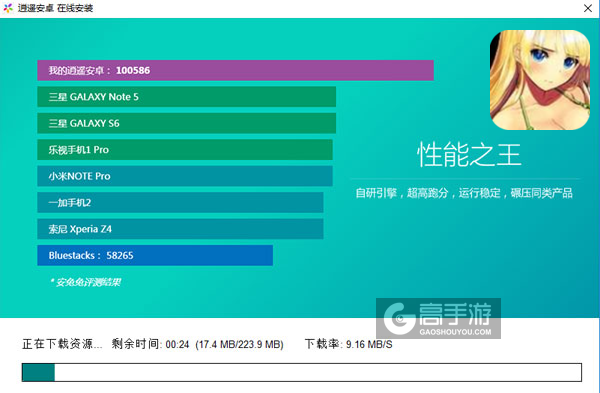
Task: Select the 乐视手机1 Pro bar
Action: 185,150
